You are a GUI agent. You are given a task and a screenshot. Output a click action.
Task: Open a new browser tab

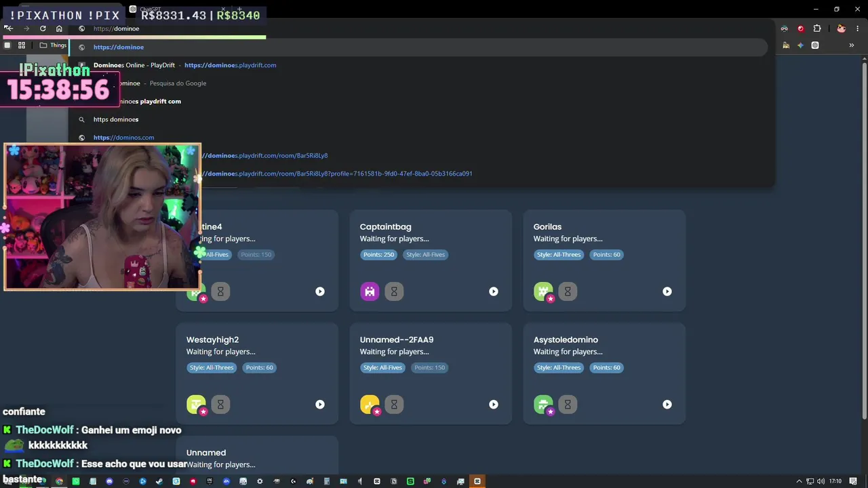[x=239, y=9]
